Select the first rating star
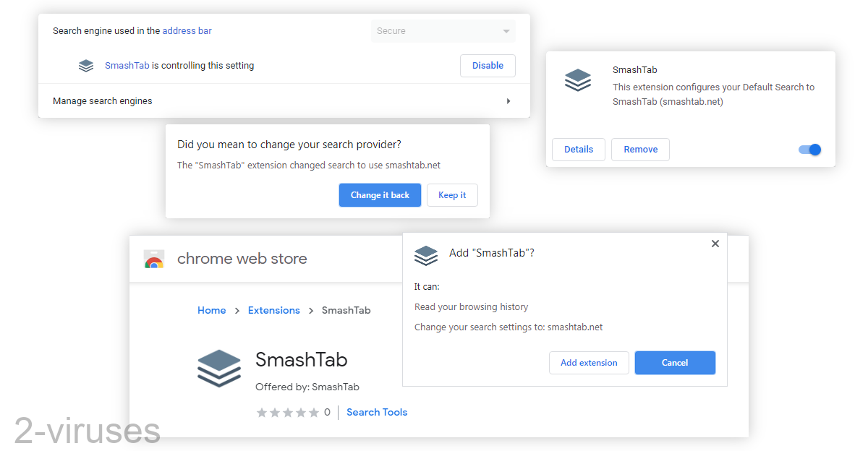Image resolution: width=868 pixels, height=451 pixels. tap(261, 412)
